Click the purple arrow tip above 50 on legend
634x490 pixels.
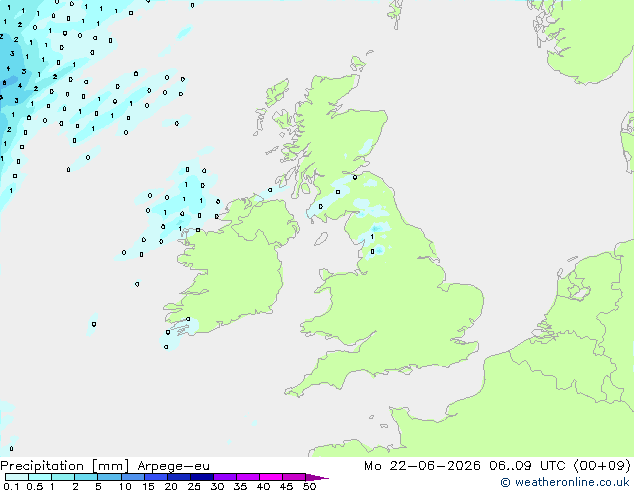click(x=317, y=477)
